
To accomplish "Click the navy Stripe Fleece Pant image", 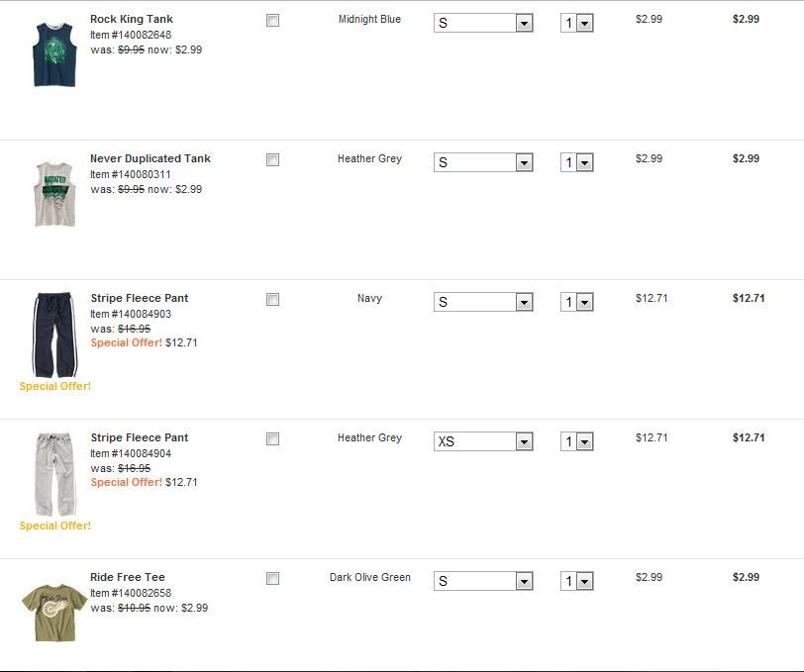I will (x=54, y=334).
